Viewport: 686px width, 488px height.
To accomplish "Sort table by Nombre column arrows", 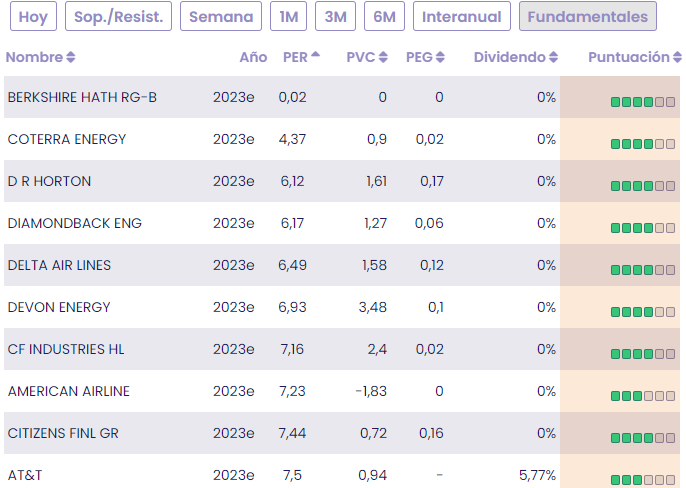I will [x=71, y=58].
